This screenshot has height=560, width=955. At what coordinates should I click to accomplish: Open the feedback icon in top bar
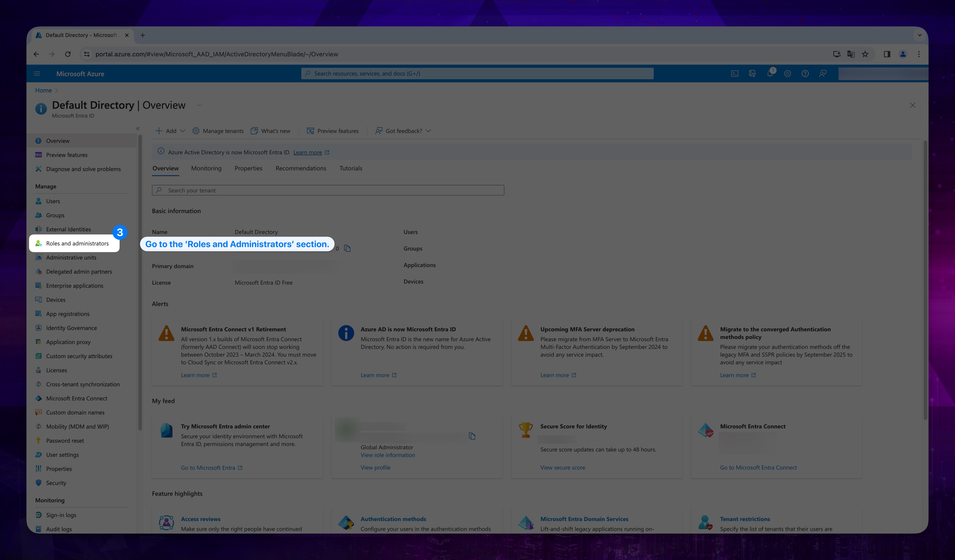pos(823,74)
